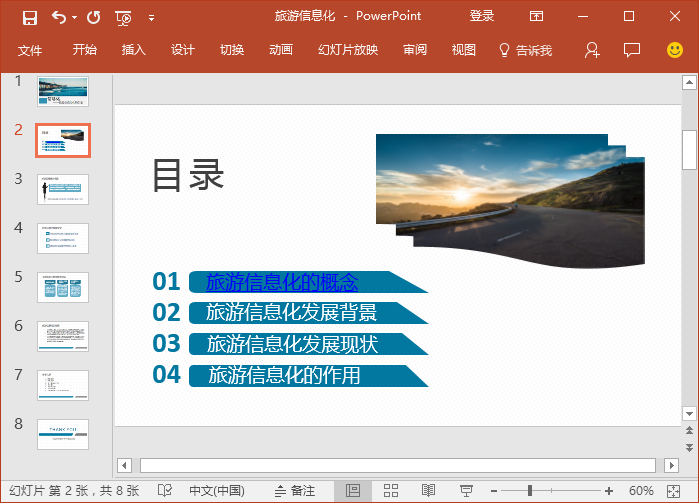Viewport: 699px width, 503px height.
Task: Open the 文件 menu
Action: (30, 50)
